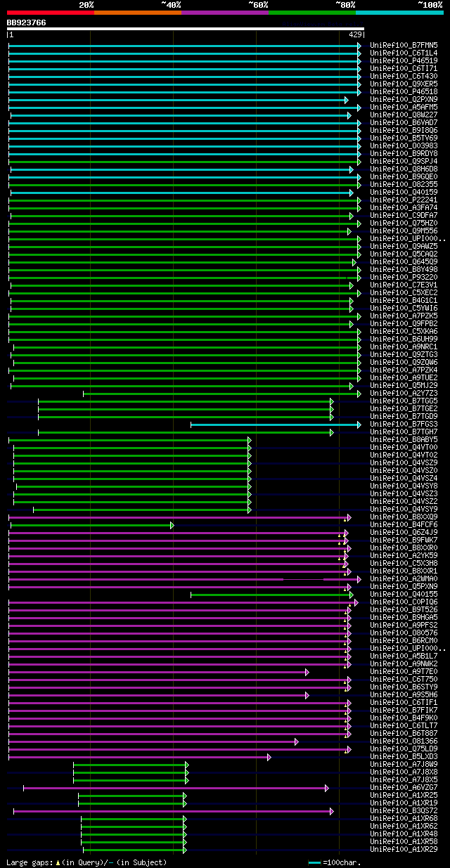Image resolution: width=450 pixels, height=868 pixels.
Task: Click the UniRef100_A2WMA0 entry
Action: pos(404,578)
